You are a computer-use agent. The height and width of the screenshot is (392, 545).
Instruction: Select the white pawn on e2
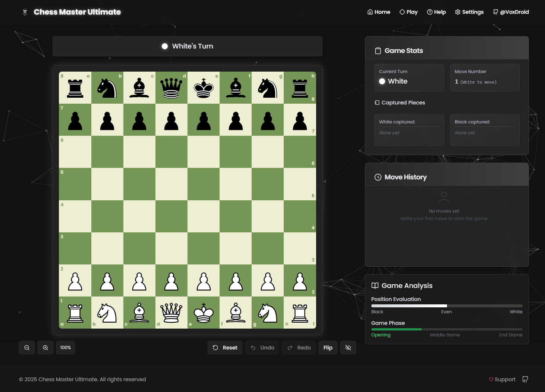click(x=203, y=280)
